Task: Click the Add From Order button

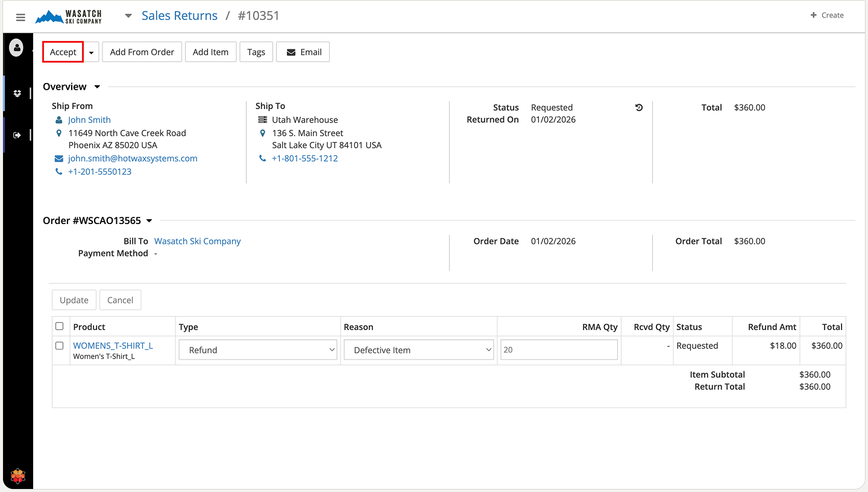Action: [142, 52]
